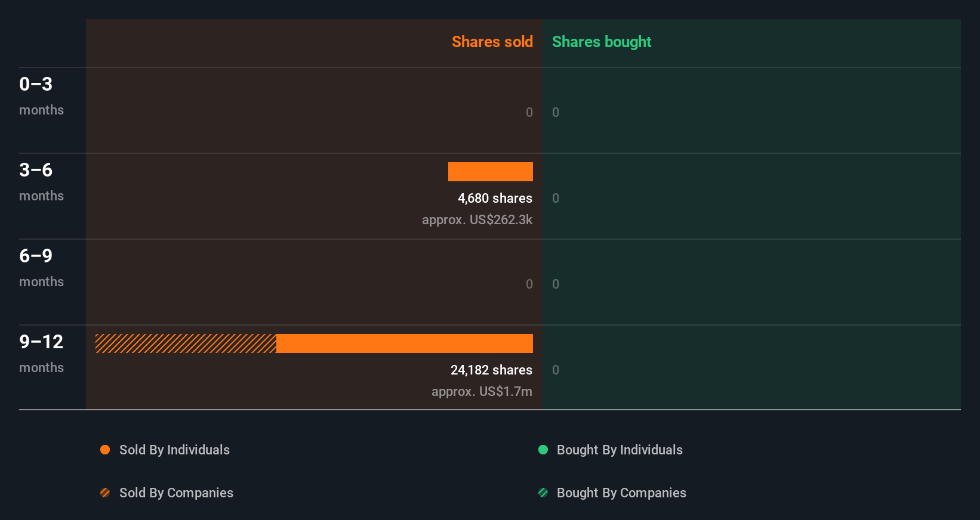The image size is (980, 520).
Task: Select the Bought By Individuals legend label
Action: [620, 450]
